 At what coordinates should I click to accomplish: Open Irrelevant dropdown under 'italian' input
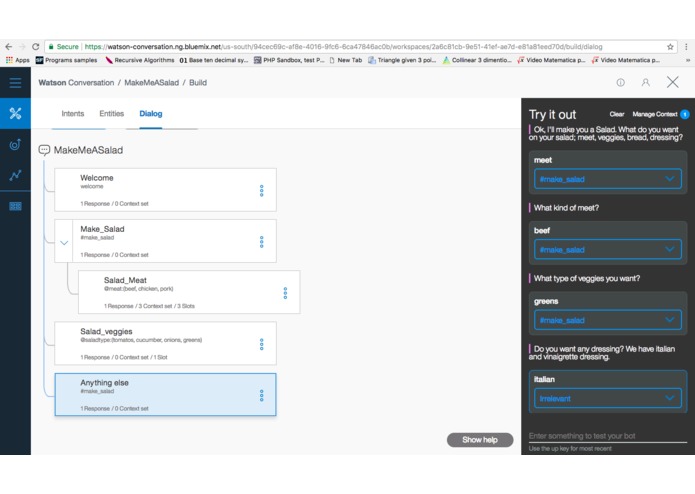608,398
